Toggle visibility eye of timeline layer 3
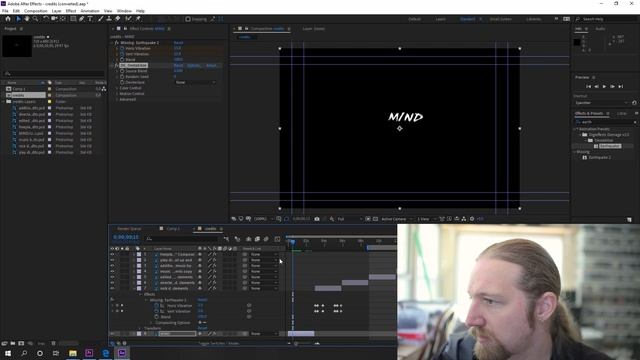Screen dimensions: 640x360 112,266
